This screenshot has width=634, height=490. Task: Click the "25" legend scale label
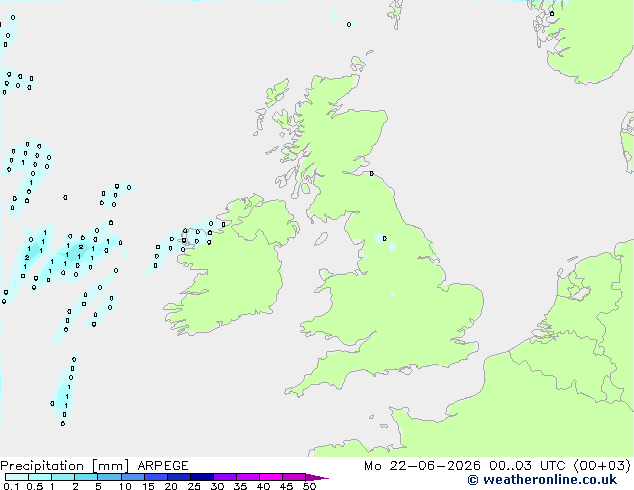tap(194, 486)
